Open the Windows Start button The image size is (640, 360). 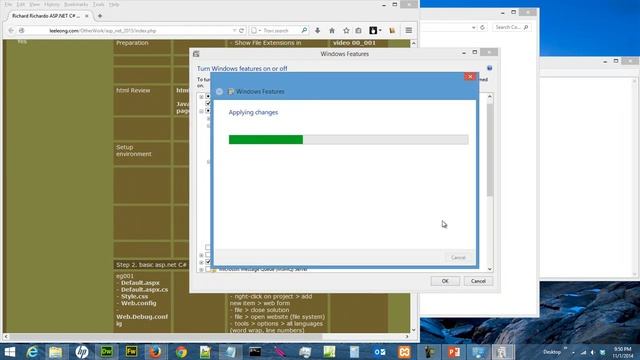pos(9,352)
